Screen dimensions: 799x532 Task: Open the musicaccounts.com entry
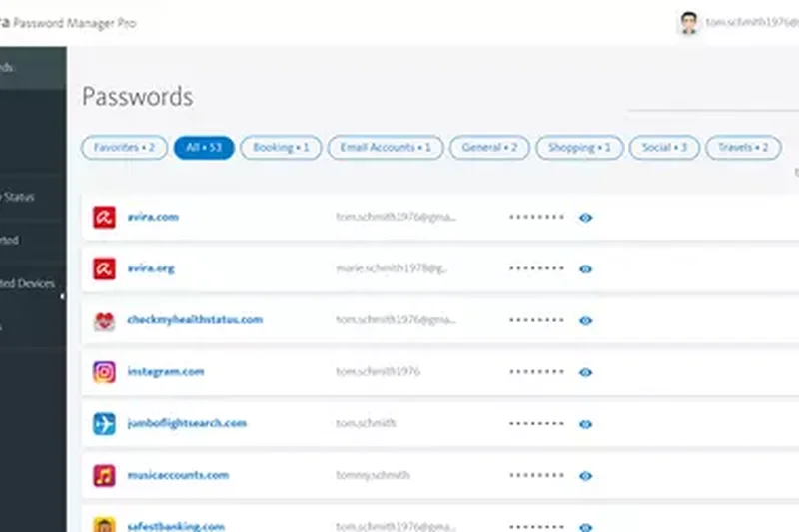point(178,475)
